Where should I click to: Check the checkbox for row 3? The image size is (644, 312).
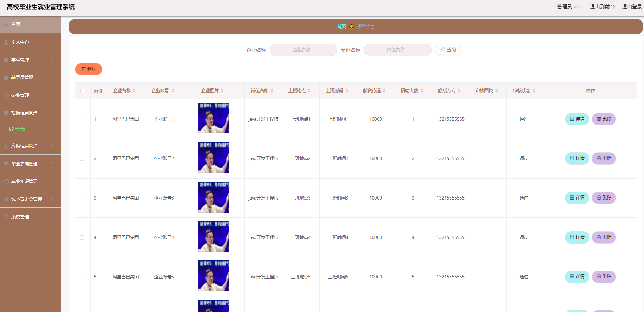(x=82, y=198)
